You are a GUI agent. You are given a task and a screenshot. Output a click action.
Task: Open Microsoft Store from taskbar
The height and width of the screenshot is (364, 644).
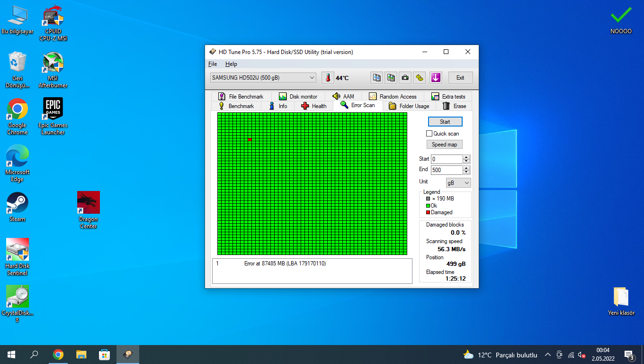[104, 355]
